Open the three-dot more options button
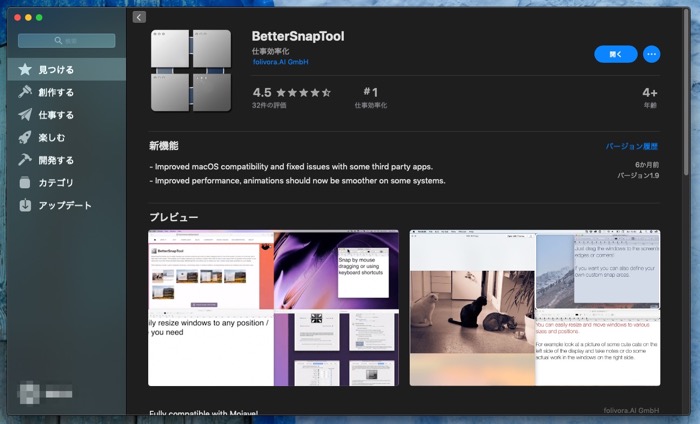Image resolution: width=700 pixels, height=424 pixels. pyautogui.click(x=651, y=54)
